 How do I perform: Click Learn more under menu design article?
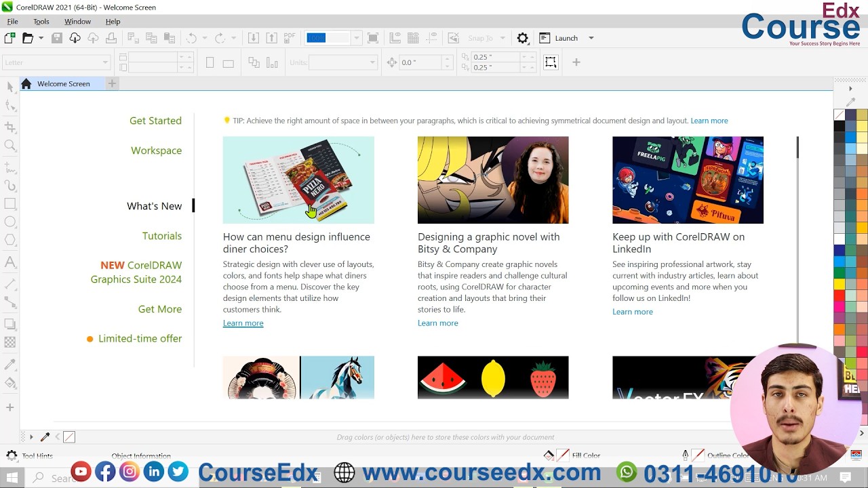243,323
